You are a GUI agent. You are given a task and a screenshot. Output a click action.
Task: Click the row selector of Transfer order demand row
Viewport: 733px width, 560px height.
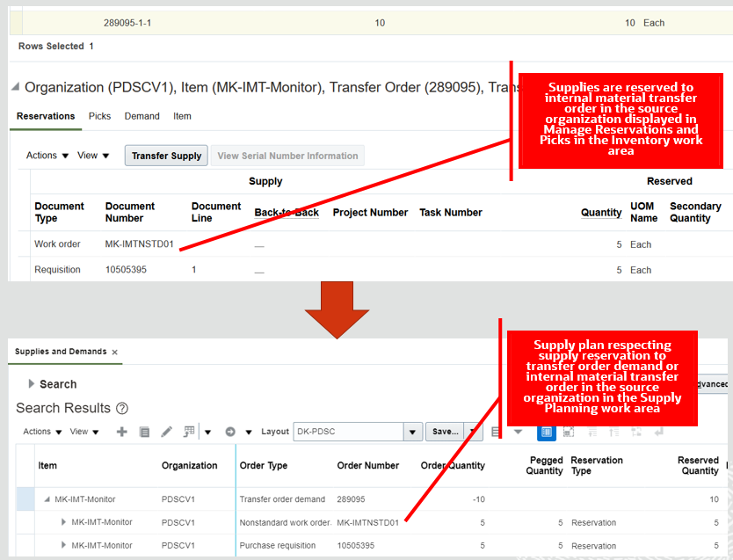click(x=25, y=499)
